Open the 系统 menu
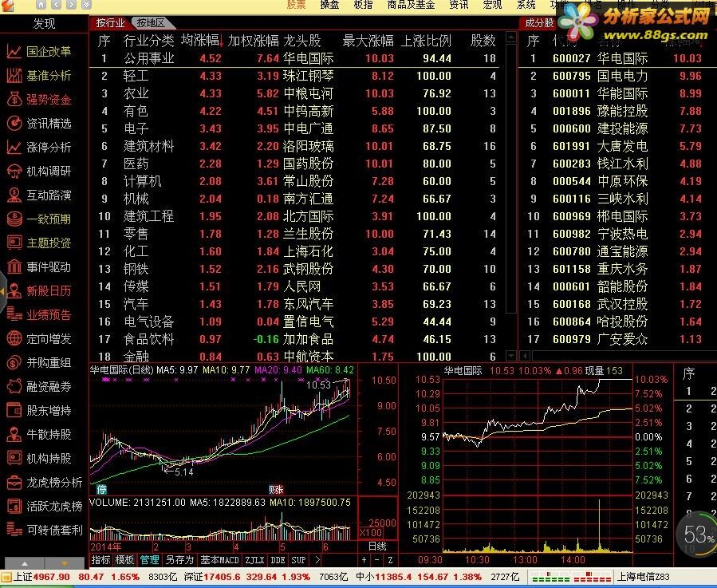The height and width of the screenshot is (588, 717). click(x=526, y=5)
